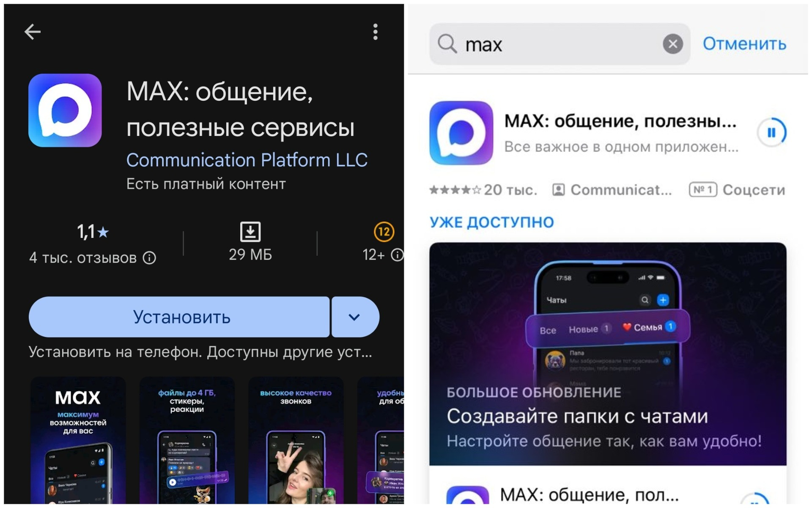Screen dimensions: 812x508
Task: Tap the info icon next to 4 тыс. отзывов
Action: 149,257
